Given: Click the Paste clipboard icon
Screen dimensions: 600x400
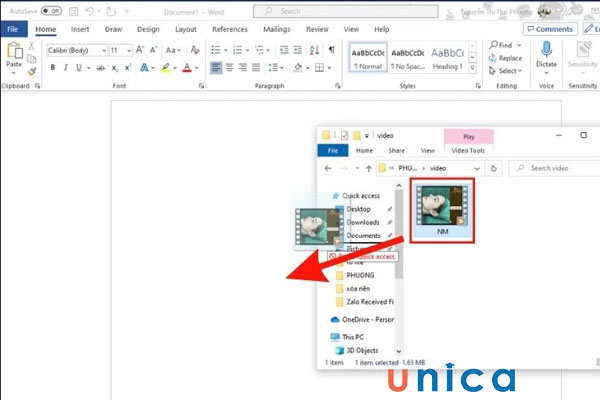Looking at the screenshot, I should (x=14, y=51).
